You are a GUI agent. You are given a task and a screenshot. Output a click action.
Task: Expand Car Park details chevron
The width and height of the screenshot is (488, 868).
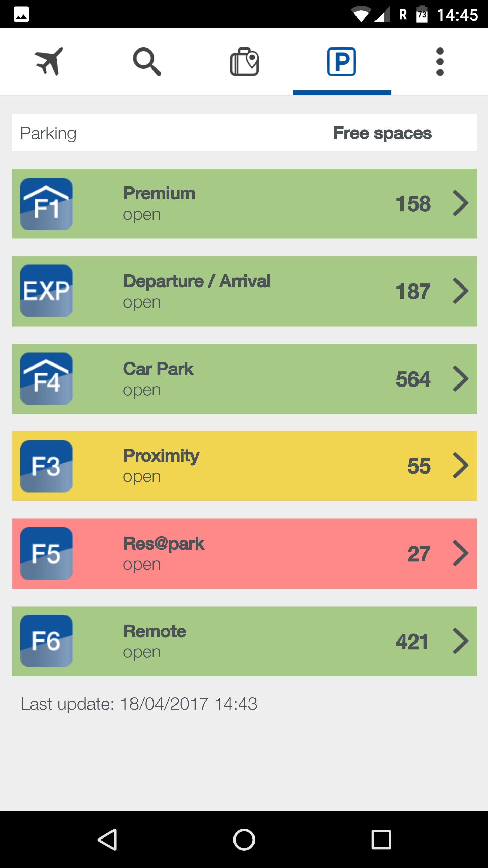click(x=461, y=378)
